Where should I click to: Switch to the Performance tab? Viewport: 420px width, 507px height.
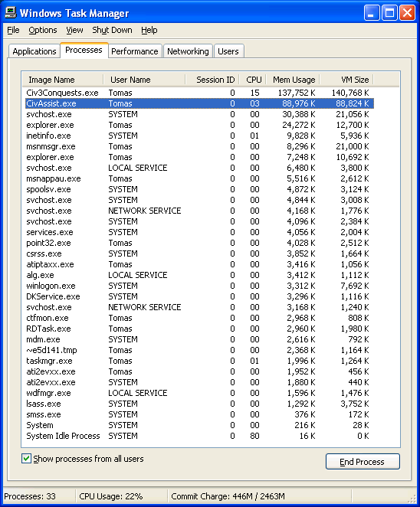coord(135,51)
